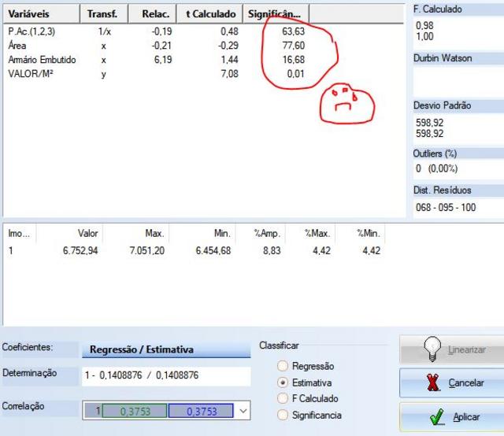
Task: Click the 8,83 %Amp. cell
Action: tap(272, 250)
